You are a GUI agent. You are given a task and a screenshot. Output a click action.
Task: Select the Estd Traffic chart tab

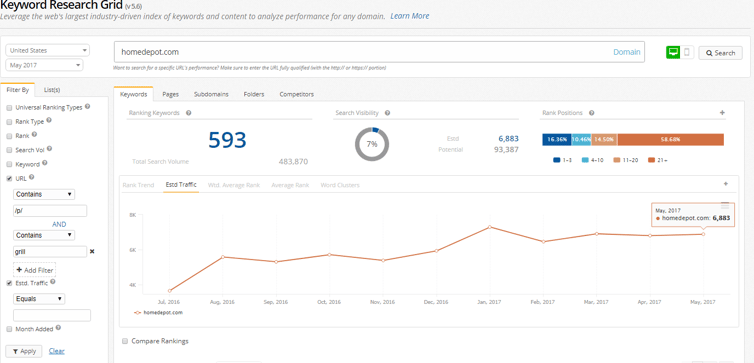coord(180,185)
